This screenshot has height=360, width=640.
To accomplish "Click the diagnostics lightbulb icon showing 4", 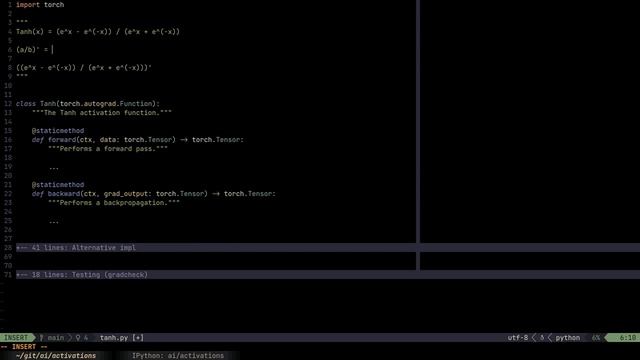I will 78,338.
